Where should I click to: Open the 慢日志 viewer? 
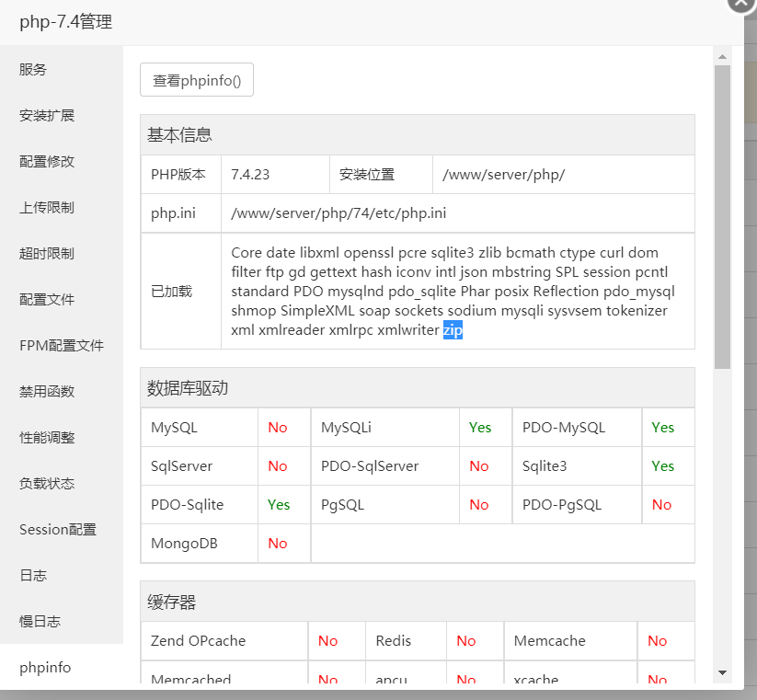(40, 621)
